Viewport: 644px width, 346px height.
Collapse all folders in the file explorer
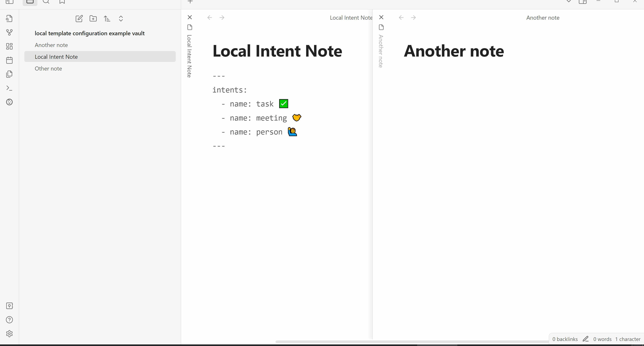pyautogui.click(x=121, y=18)
